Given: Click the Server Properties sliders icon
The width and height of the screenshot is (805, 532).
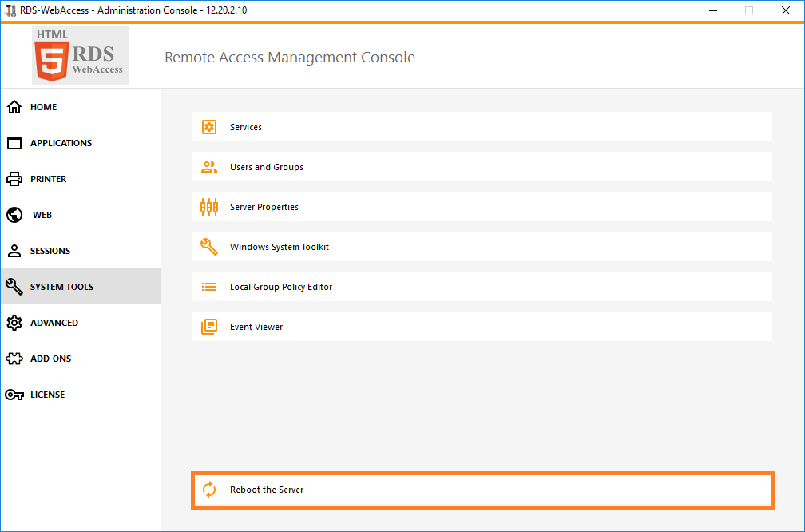Looking at the screenshot, I should click(209, 207).
